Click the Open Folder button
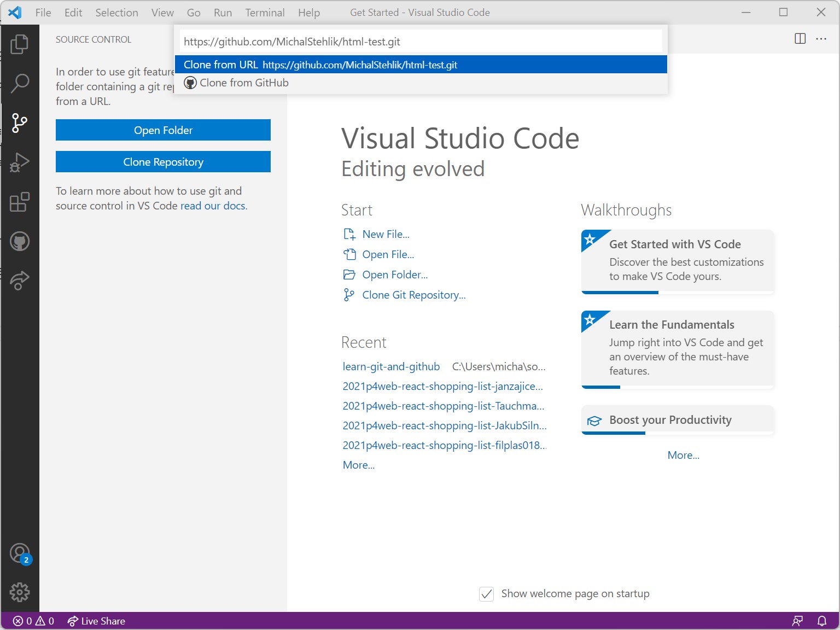 pyautogui.click(x=163, y=130)
